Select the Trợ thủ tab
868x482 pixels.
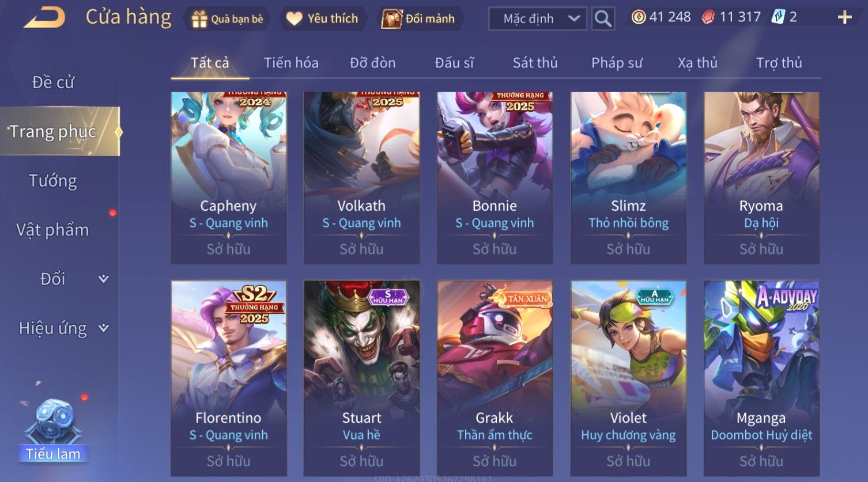779,63
